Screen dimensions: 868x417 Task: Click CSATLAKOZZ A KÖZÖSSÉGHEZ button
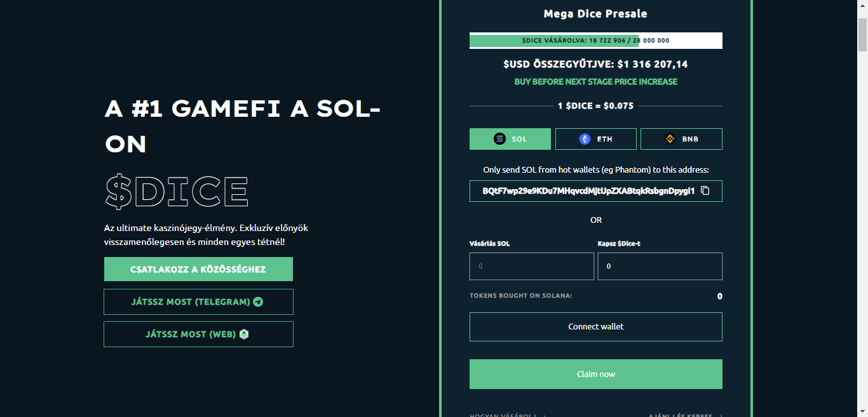[x=198, y=269]
